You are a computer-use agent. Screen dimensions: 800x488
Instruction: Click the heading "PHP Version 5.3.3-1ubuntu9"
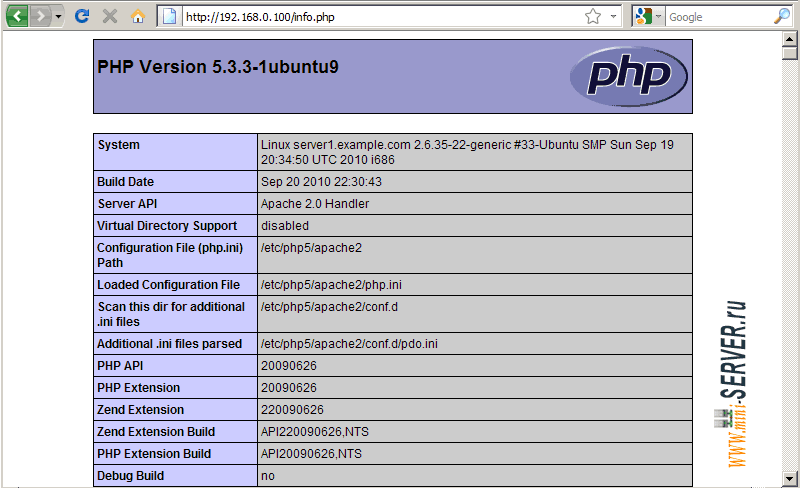(218, 67)
